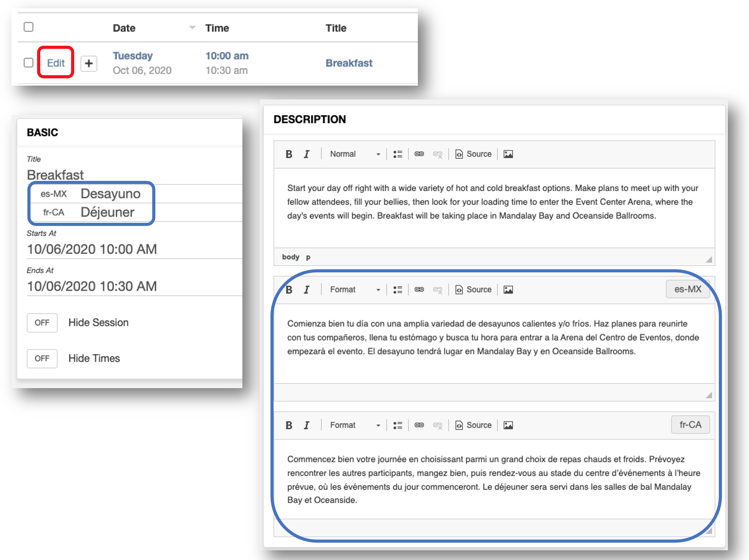749x560 pixels.
Task: Toggle the Hide Session switch
Action: pos(42,323)
